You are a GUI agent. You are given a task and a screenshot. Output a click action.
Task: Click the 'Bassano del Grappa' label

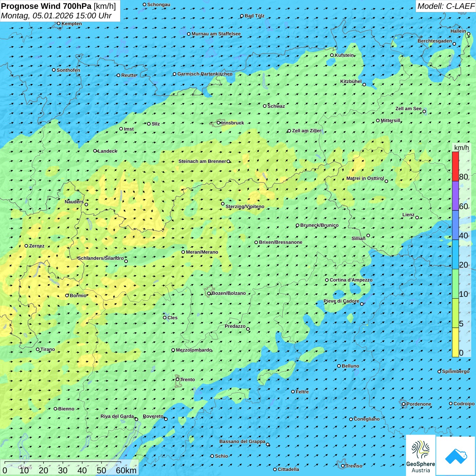[242, 441]
